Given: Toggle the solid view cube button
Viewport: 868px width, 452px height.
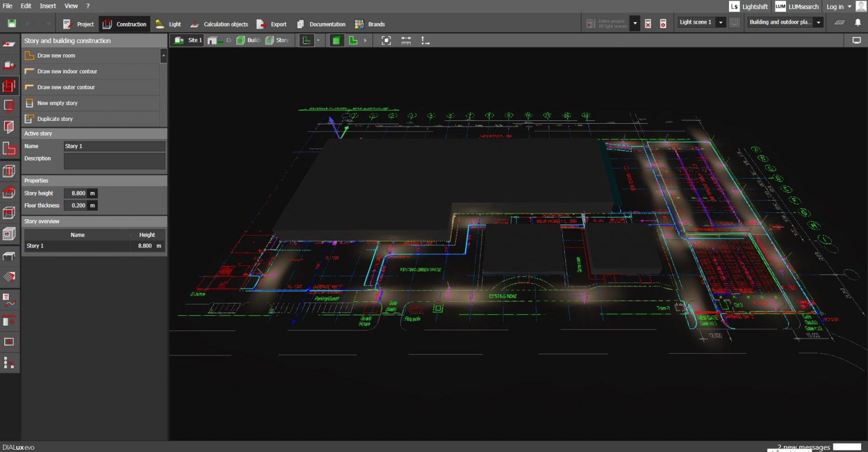Looking at the screenshot, I should (337, 40).
